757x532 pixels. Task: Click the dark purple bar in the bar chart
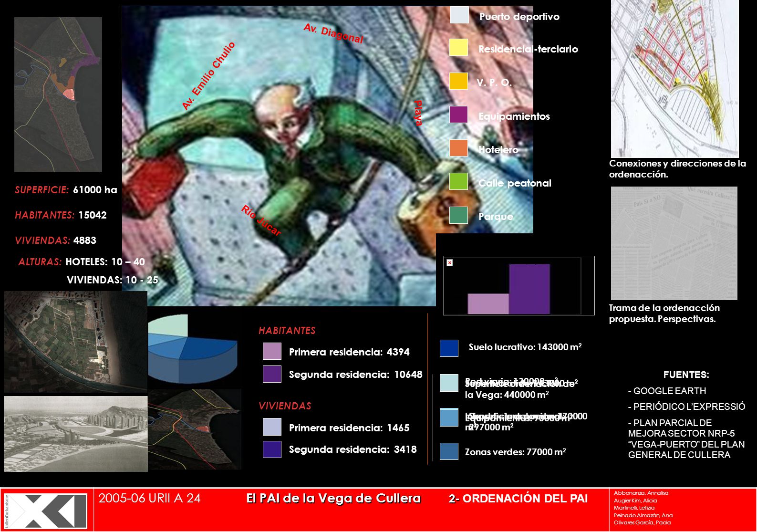tap(529, 289)
